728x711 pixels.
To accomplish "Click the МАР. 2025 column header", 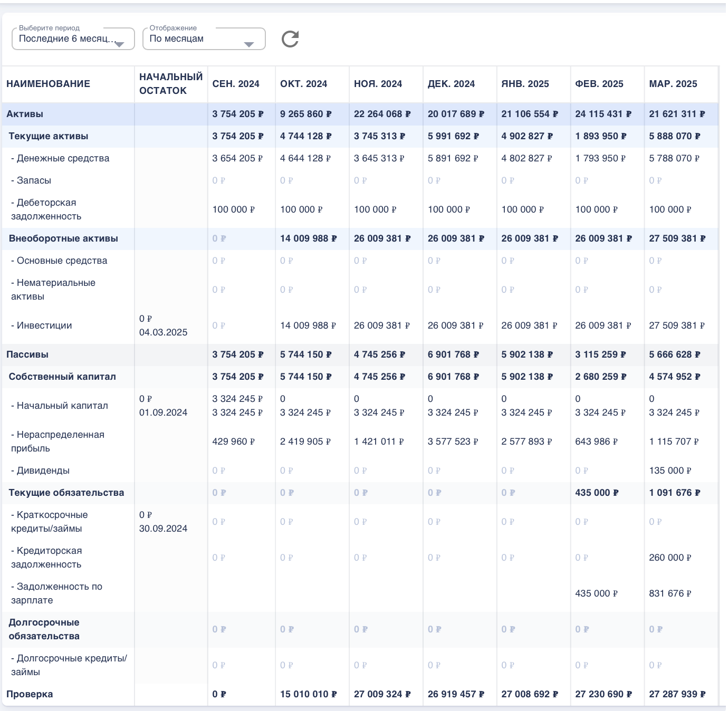I will 673,84.
